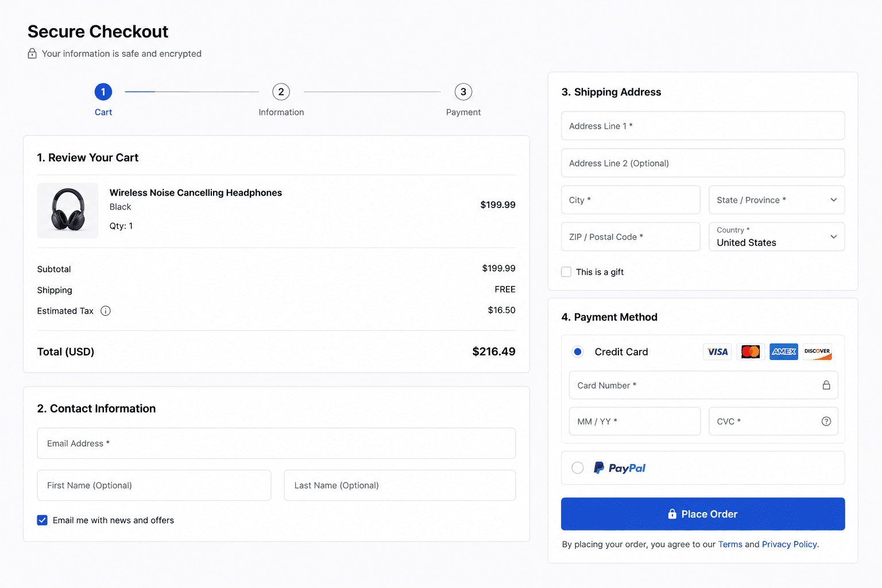Click the Estimated Tax info icon

106,311
